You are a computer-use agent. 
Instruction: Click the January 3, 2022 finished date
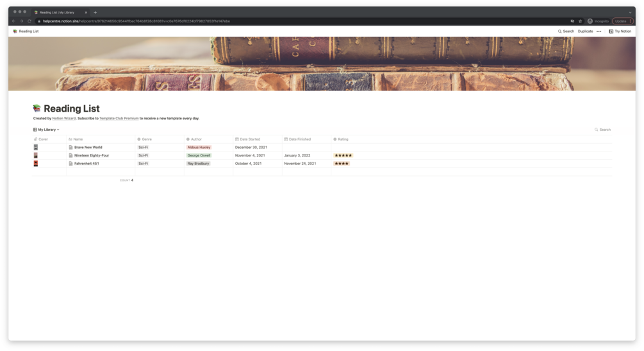(x=297, y=155)
